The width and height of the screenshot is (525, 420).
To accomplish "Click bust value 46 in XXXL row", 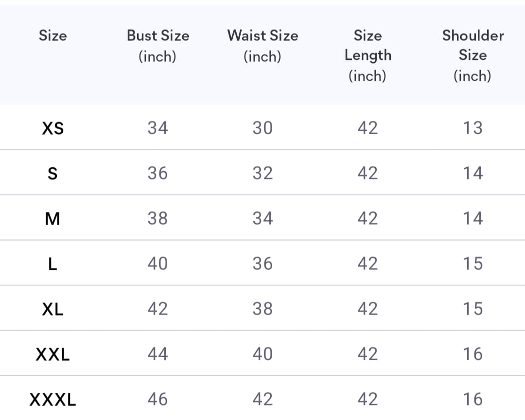I will point(157,399).
